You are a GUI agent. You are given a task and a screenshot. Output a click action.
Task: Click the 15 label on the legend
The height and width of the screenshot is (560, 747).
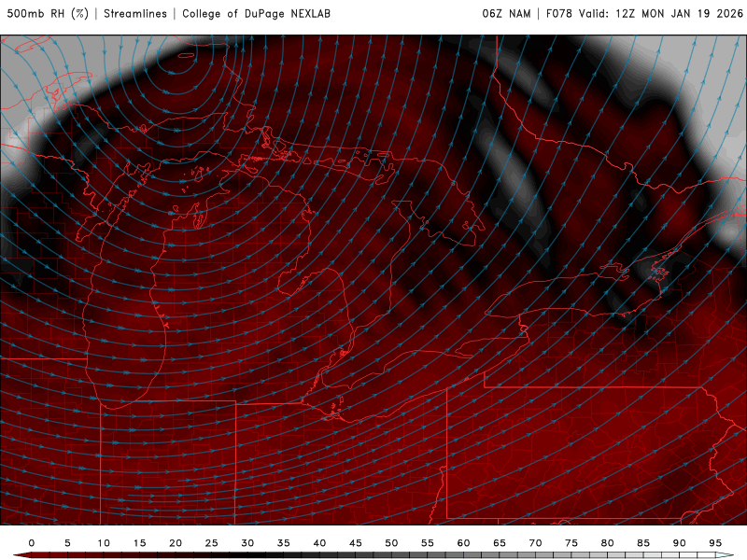pos(139,543)
